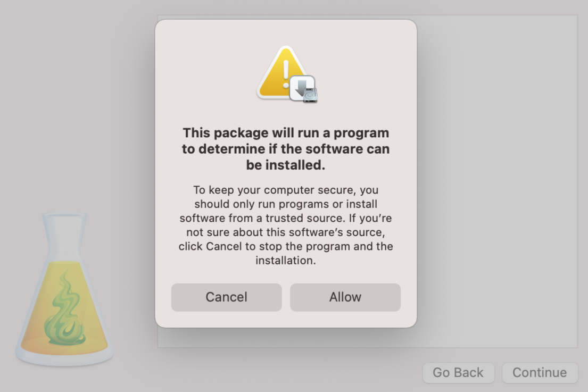Click the Allow button

point(345,297)
